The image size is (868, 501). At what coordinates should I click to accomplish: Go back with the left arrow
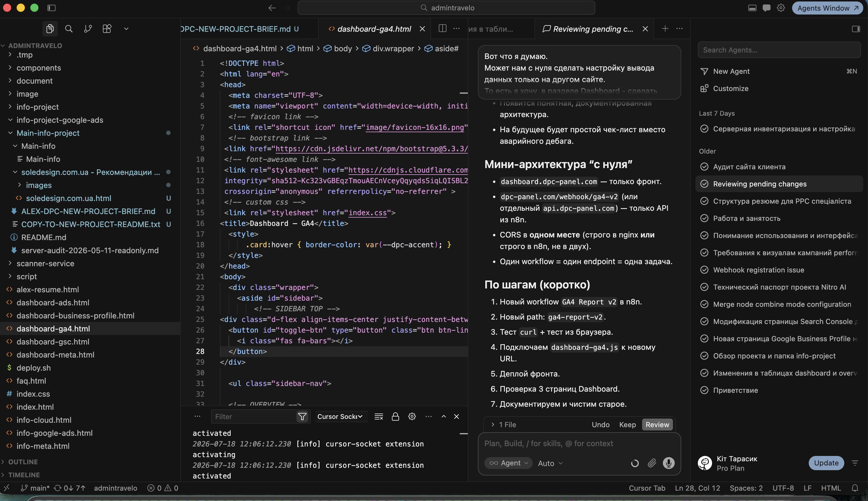point(272,8)
